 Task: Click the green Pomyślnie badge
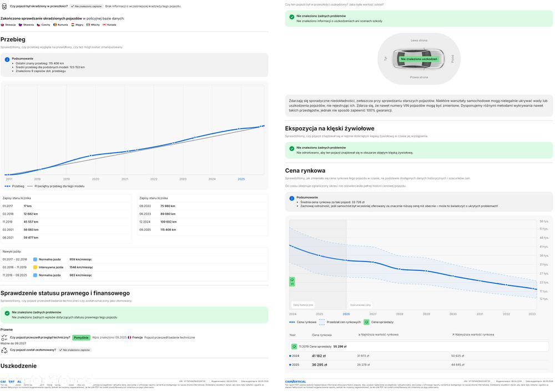82,338
